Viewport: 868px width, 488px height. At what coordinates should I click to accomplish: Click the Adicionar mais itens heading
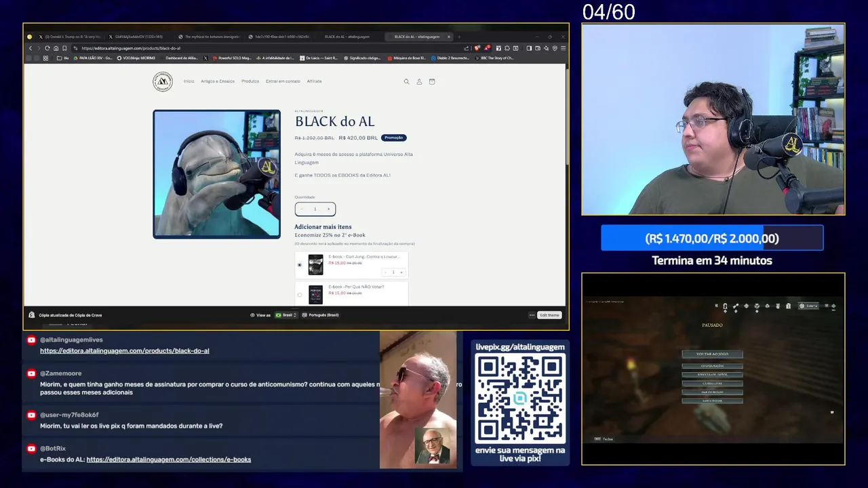[x=323, y=227]
